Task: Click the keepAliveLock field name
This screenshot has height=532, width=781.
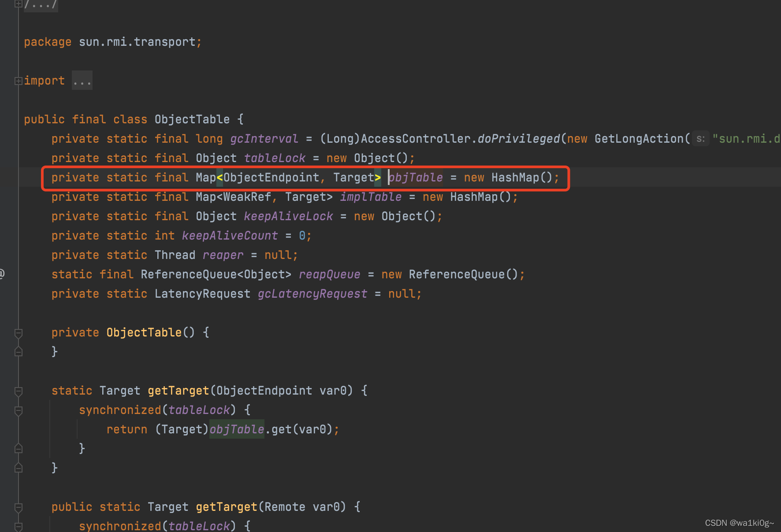Action: tap(288, 216)
